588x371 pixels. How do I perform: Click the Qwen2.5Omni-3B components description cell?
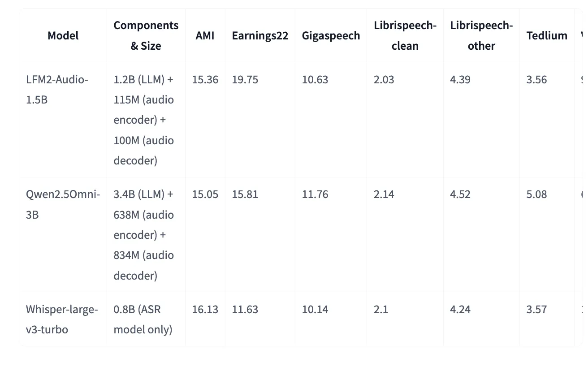[x=144, y=234]
